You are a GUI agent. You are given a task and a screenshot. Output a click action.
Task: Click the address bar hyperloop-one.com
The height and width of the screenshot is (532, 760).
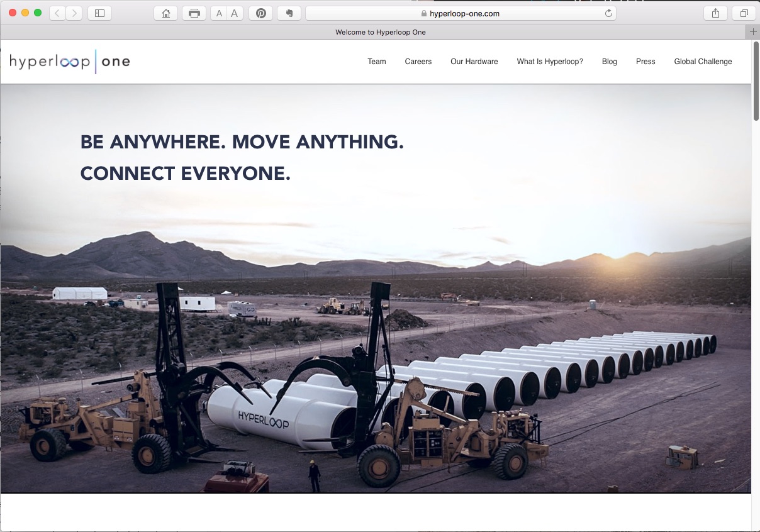coord(461,13)
